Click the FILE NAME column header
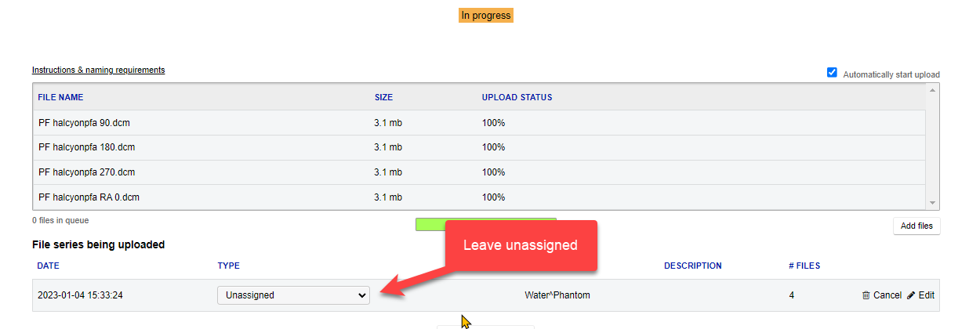The image size is (980, 329). point(60,97)
